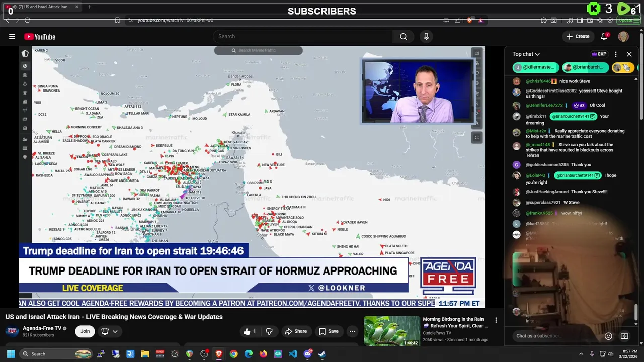Click the Search MarineTraffic box on map
The image size is (644, 362).
(x=259, y=50)
